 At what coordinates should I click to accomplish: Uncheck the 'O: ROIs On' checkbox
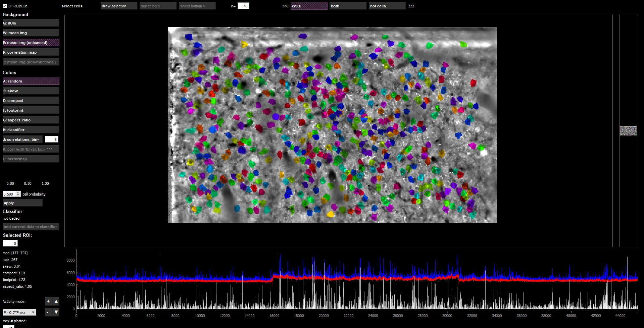click(x=5, y=6)
